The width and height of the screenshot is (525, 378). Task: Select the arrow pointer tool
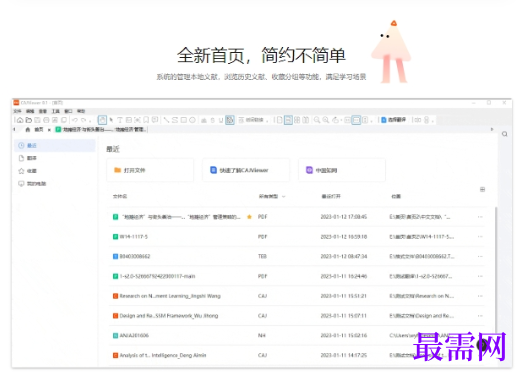[111, 120]
